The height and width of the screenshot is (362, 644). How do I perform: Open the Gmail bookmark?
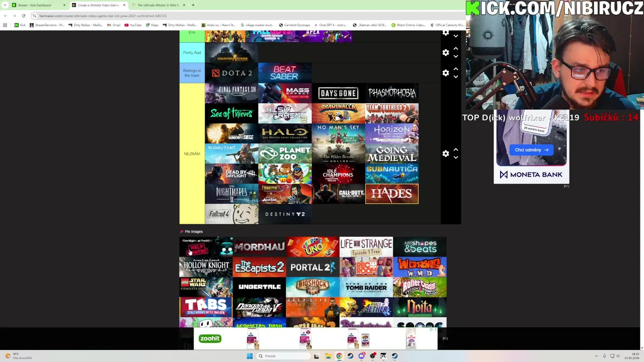tap(113, 25)
